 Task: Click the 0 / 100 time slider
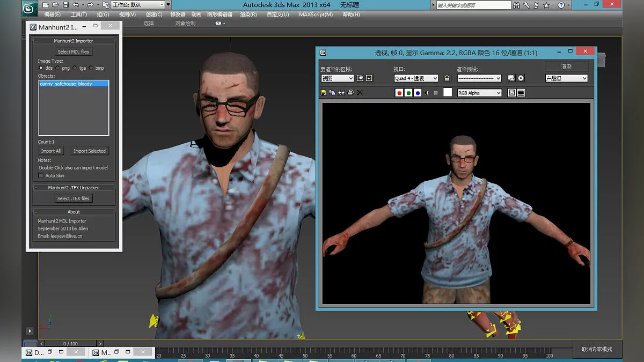click(70, 343)
